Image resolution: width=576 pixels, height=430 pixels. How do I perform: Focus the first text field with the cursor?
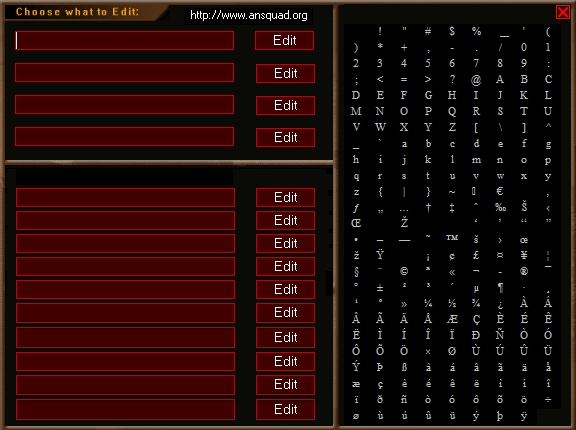[124, 40]
